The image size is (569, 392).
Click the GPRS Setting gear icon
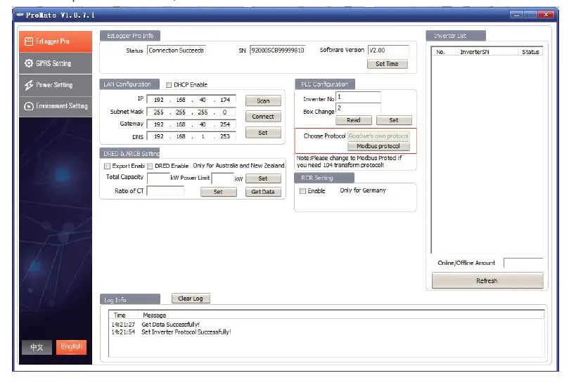tap(29, 63)
